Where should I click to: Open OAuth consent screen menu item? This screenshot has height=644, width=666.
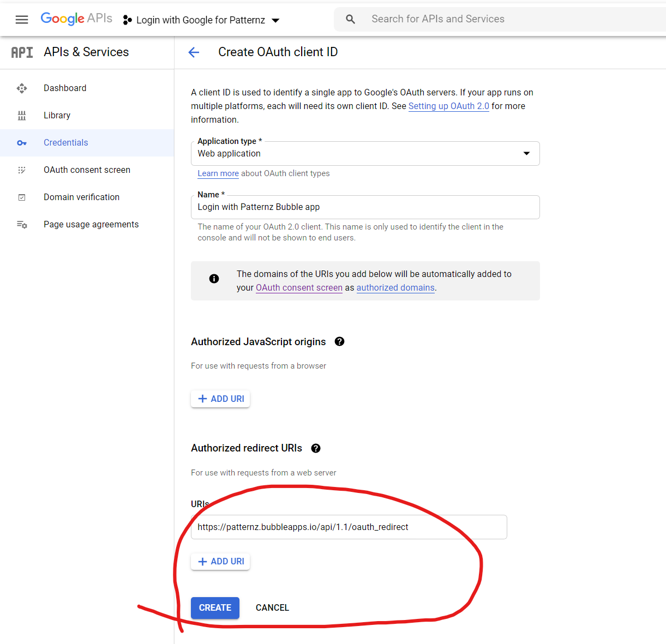pyautogui.click(x=87, y=170)
